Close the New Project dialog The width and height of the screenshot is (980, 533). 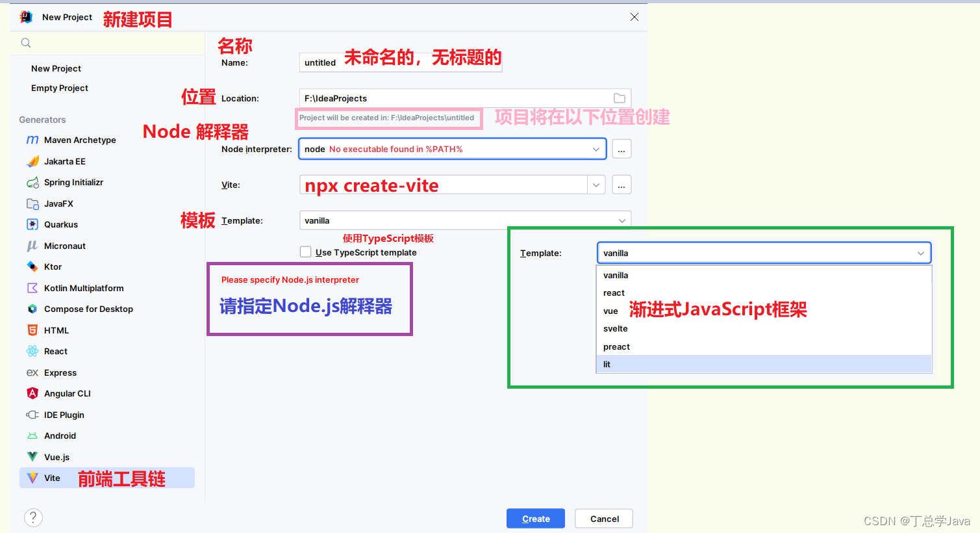(634, 17)
